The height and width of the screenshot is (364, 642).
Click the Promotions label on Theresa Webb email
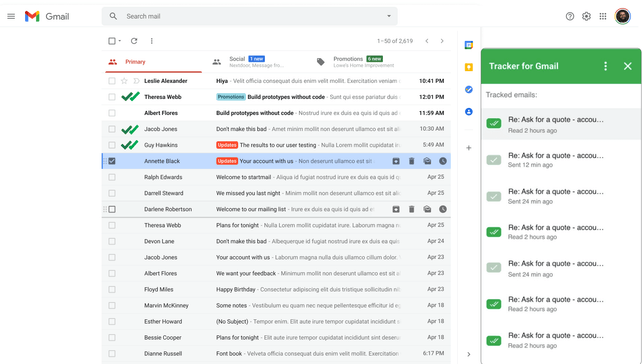(231, 97)
